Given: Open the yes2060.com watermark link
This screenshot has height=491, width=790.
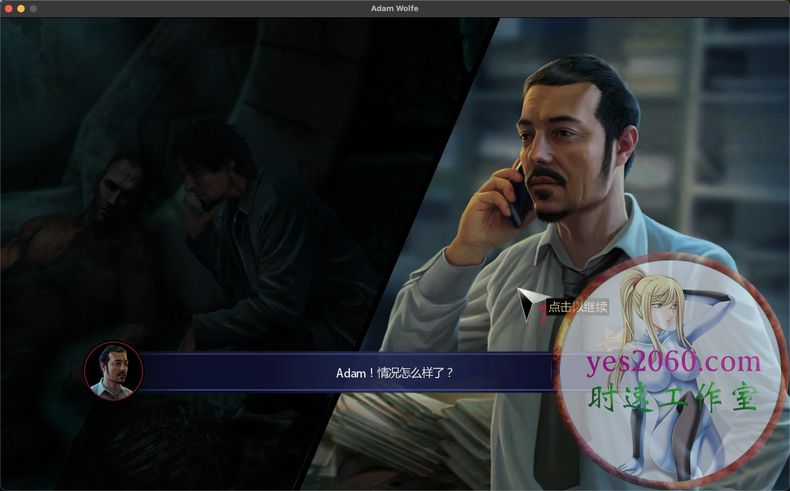Looking at the screenshot, I should pos(674,362).
